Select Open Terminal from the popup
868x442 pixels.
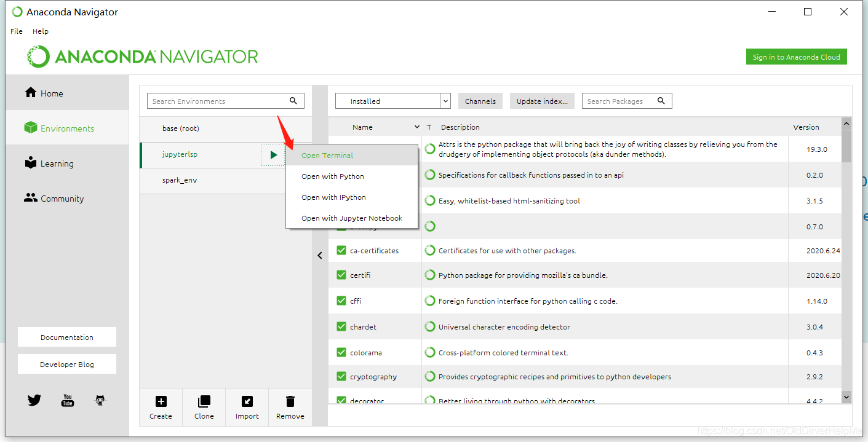(352, 155)
